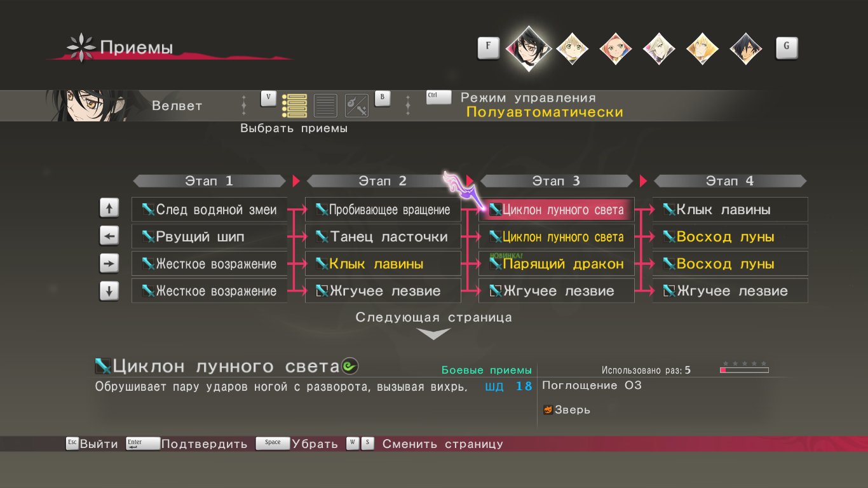
Task: Click the G key next character icon
Action: (787, 48)
